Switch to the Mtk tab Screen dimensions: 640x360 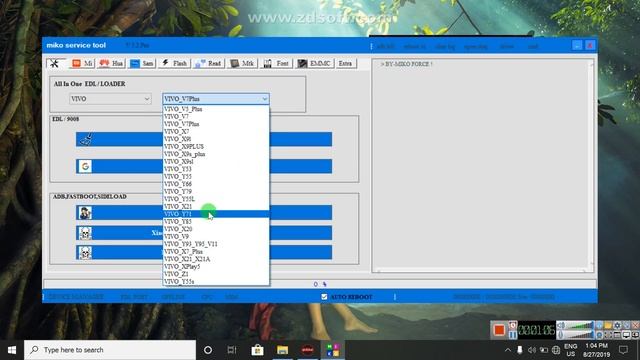coord(242,63)
